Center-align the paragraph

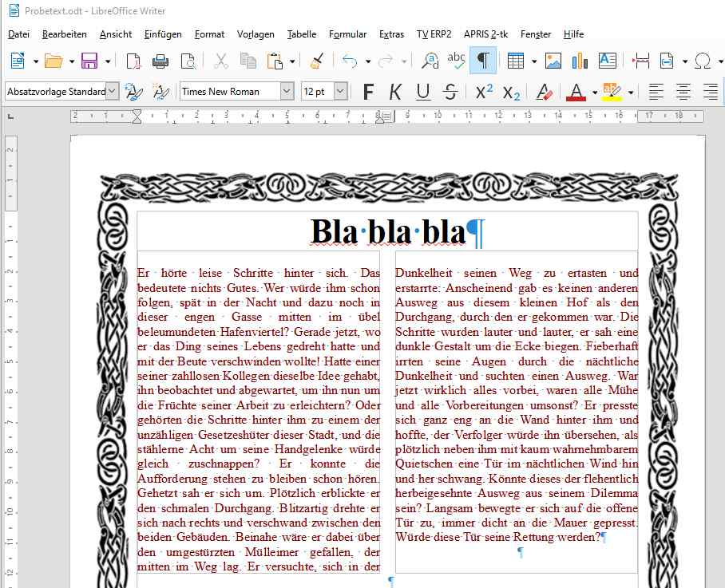683,92
